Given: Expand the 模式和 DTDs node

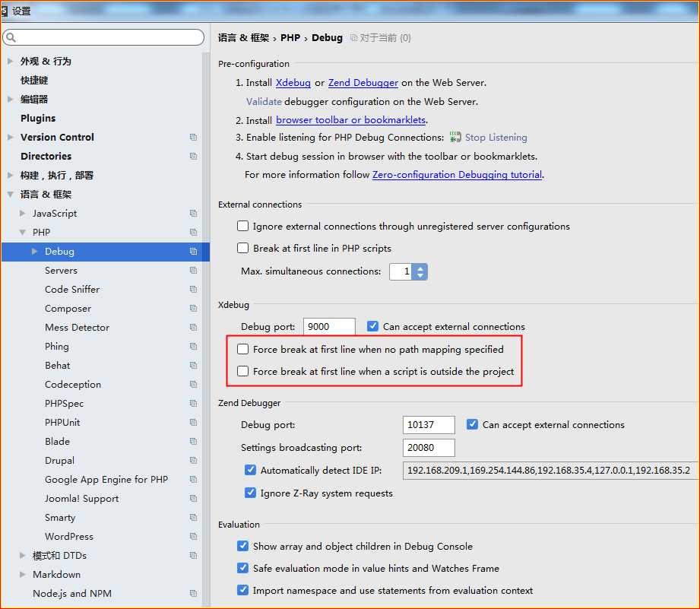Looking at the screenshot, I should click(22, 556).
